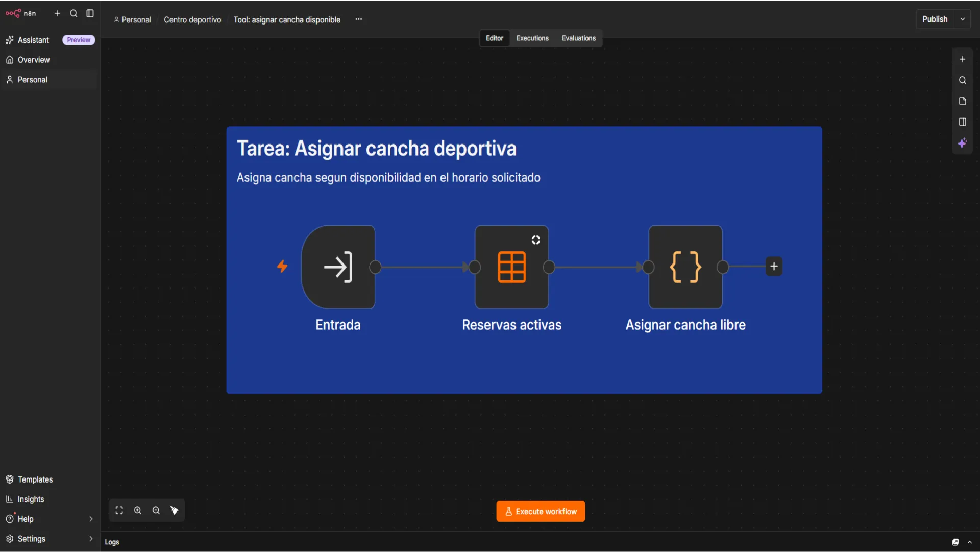The height and width of the screenshot is (552, 980).
Task: Zoom out on the canvas
Action: tap(156, 511)
